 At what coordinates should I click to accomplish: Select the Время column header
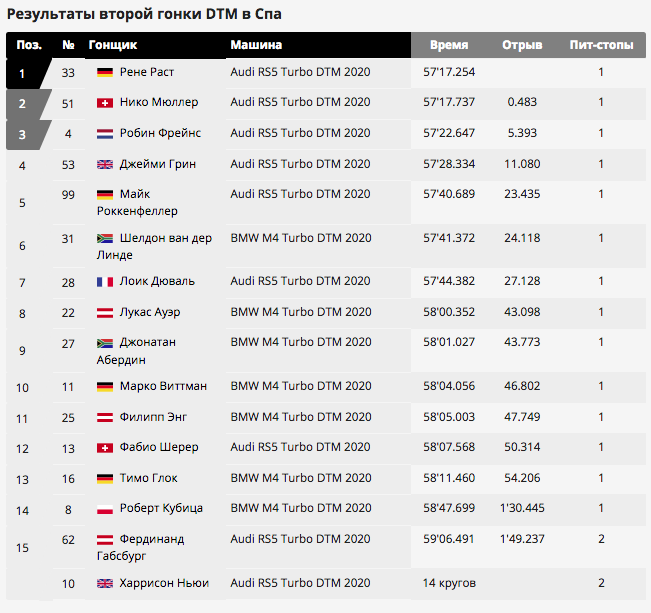(449, 45)
